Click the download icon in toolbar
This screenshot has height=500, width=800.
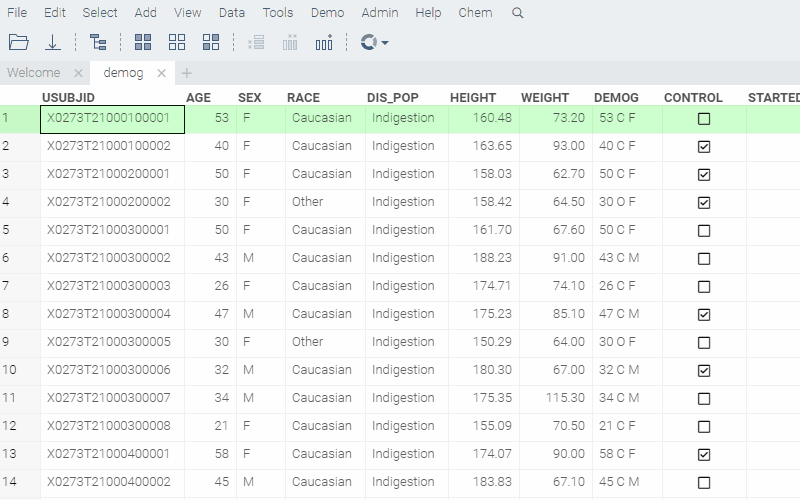coord(53,42)
